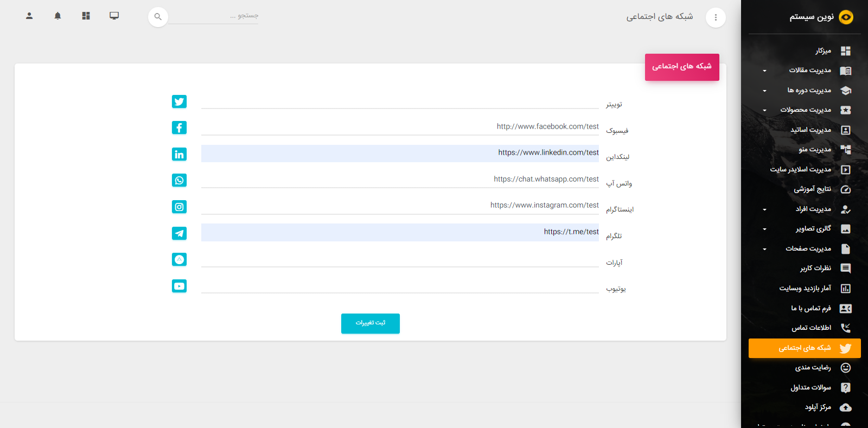Open سوالات متداول menu item

805,388
